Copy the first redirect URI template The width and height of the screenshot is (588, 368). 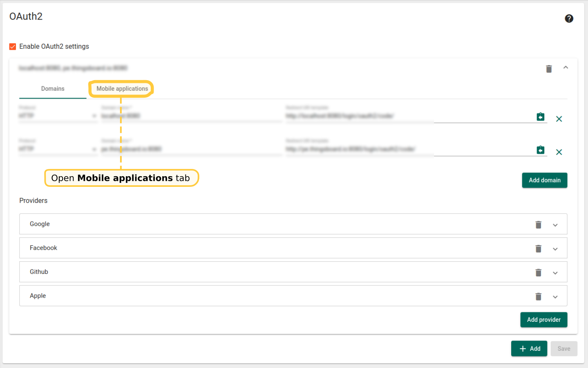540,117
